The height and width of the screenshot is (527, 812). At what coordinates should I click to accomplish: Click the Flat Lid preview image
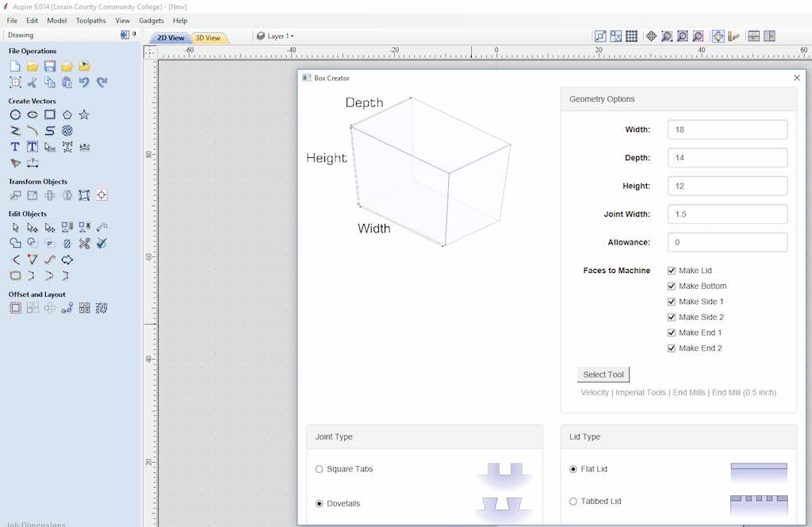(759, 472)
